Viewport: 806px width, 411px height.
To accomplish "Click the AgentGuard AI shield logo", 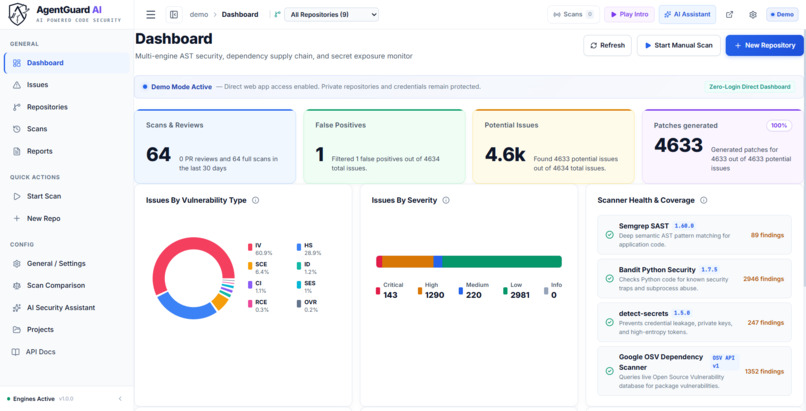I will point(18,14).
